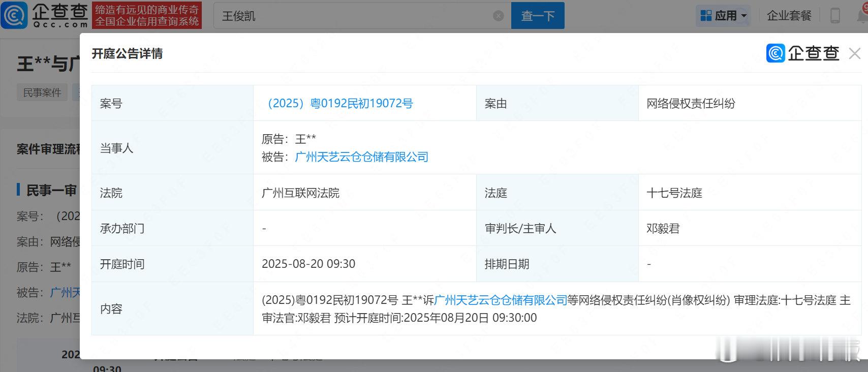Click the 排期日期 label cell
The height and width of the screenshot is (372, 868).
click(557, 264)
